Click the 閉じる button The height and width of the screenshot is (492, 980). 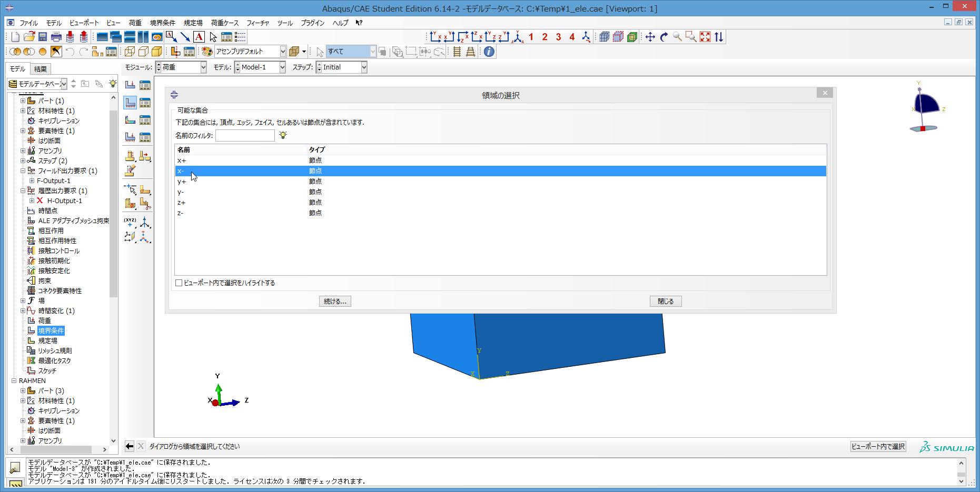pyautogui.click(x=666, y=302)
